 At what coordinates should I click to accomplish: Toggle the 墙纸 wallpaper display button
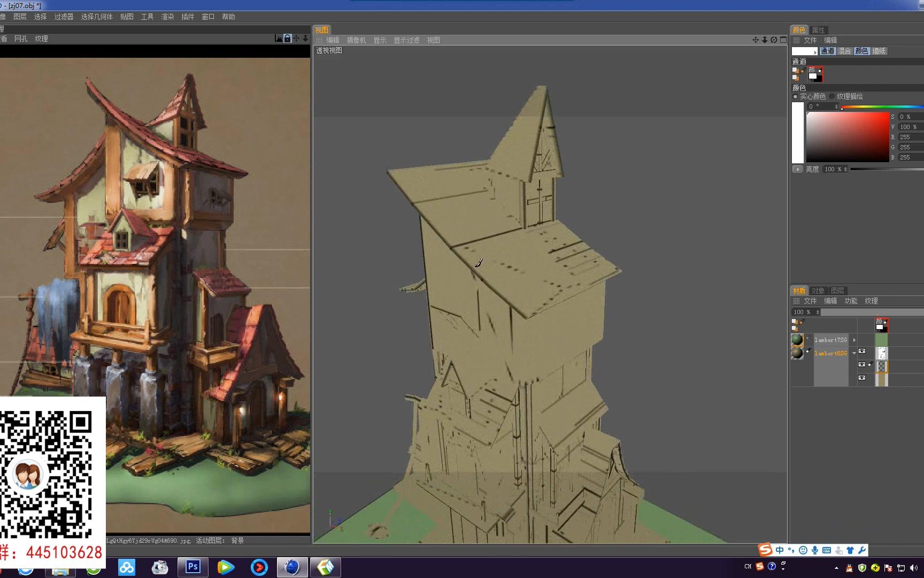click(x=879, y=51)
